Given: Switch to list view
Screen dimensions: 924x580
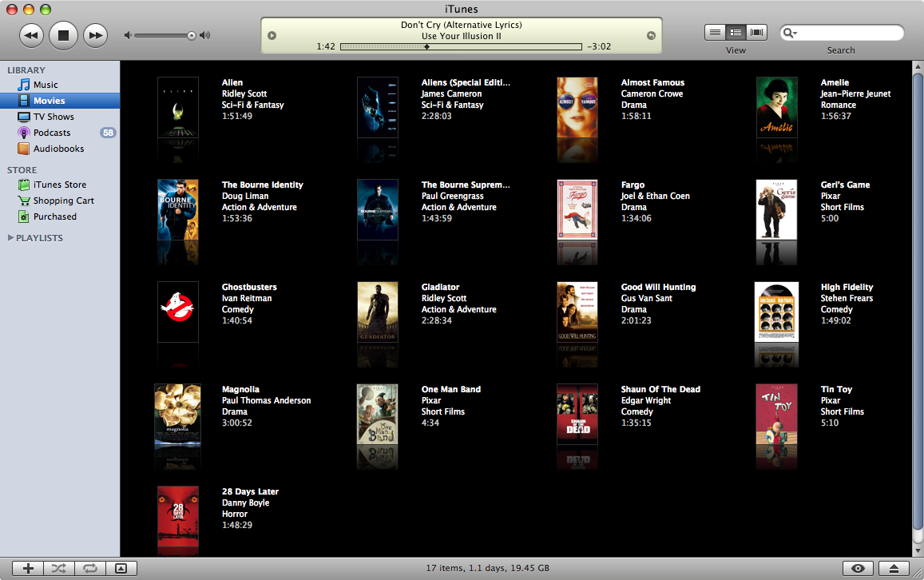Looking at the screenshot, I should [715, 33].
